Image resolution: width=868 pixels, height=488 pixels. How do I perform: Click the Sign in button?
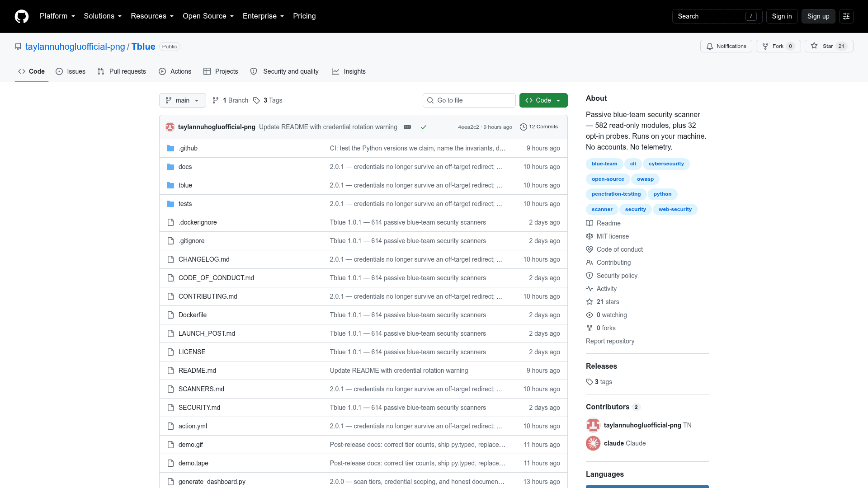pyautogui.click(x=782, y=16)
